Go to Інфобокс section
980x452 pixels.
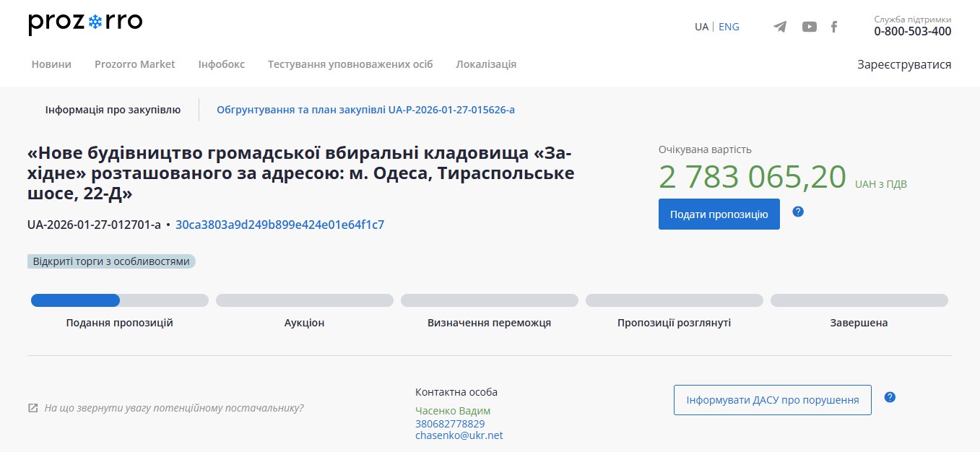pos(221,64)
